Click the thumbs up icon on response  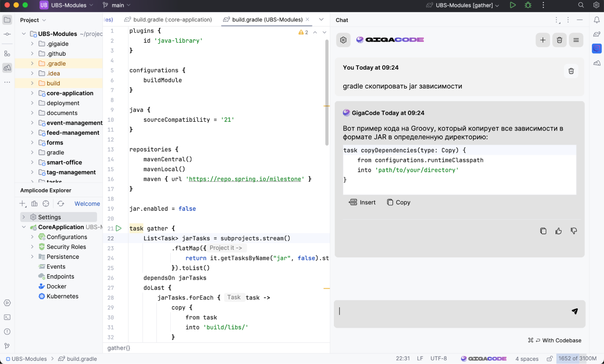point(558,231)
